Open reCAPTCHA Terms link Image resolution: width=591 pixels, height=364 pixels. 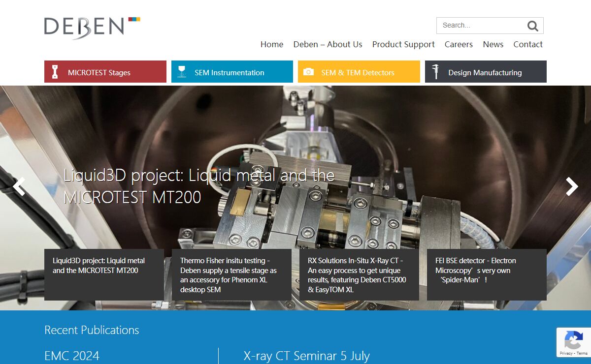pyautogui.click(x=582, y=353)
